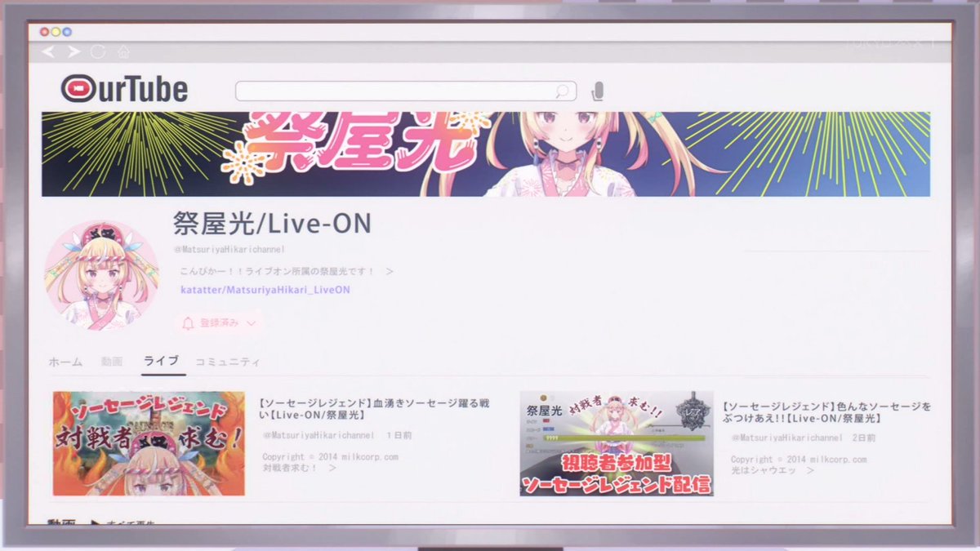Click the 祭屋光 channel banner
This screenshot has height=551, width=980.
486,154
